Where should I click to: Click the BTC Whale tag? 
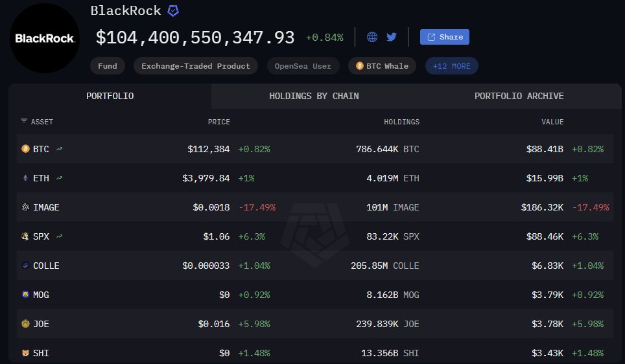point(382,66)
